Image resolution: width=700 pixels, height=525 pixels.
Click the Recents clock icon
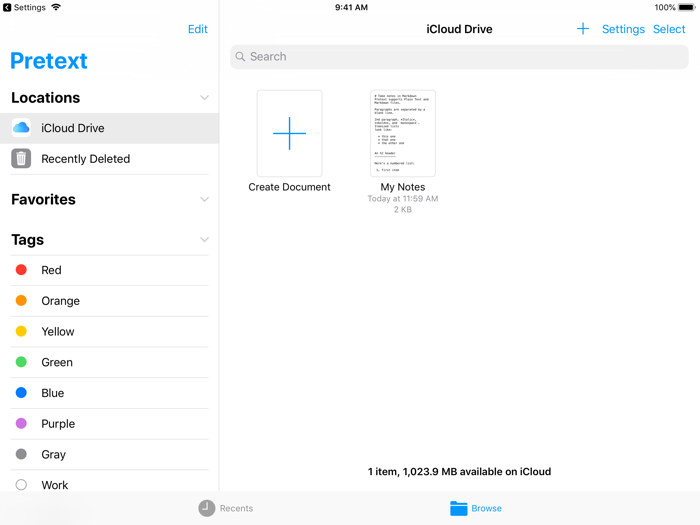pyautogui.click(x=207, y=508)
